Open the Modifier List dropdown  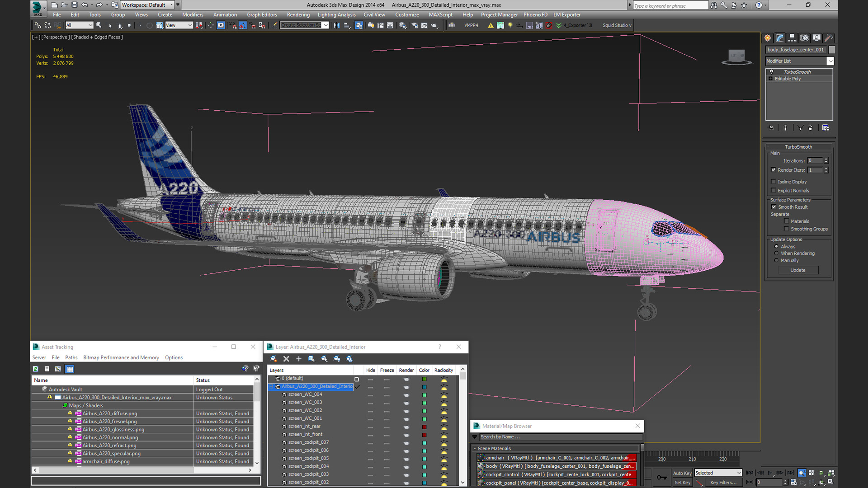tap(830, 61)
